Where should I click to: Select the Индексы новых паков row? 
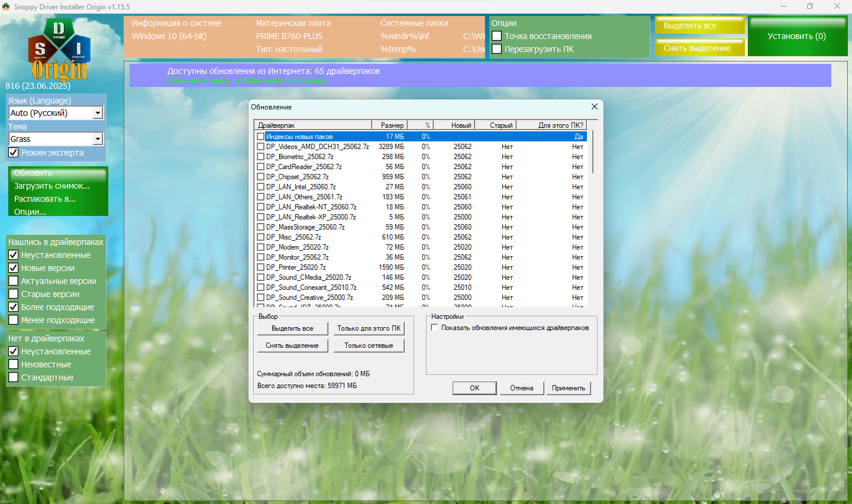pos(299,137)
